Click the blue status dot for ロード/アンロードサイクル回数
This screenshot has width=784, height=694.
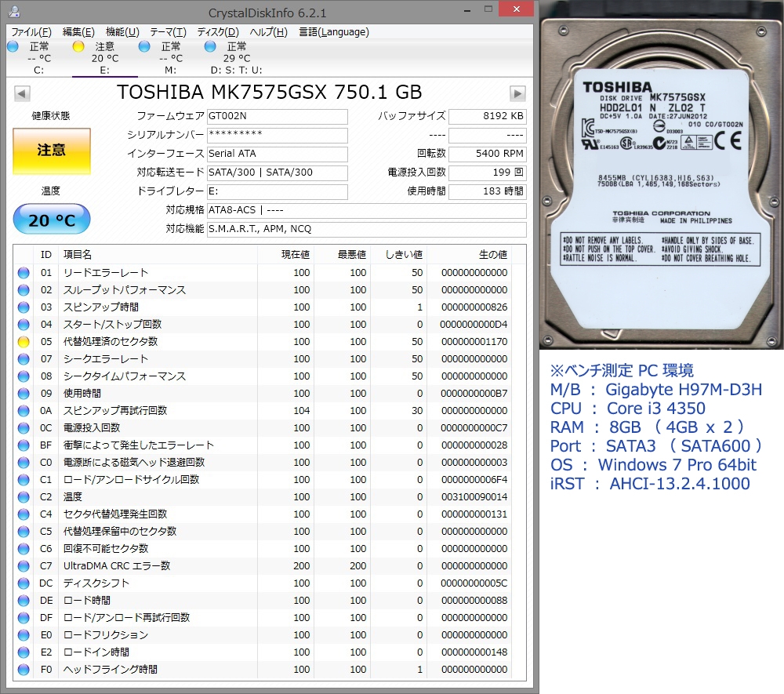24,479
